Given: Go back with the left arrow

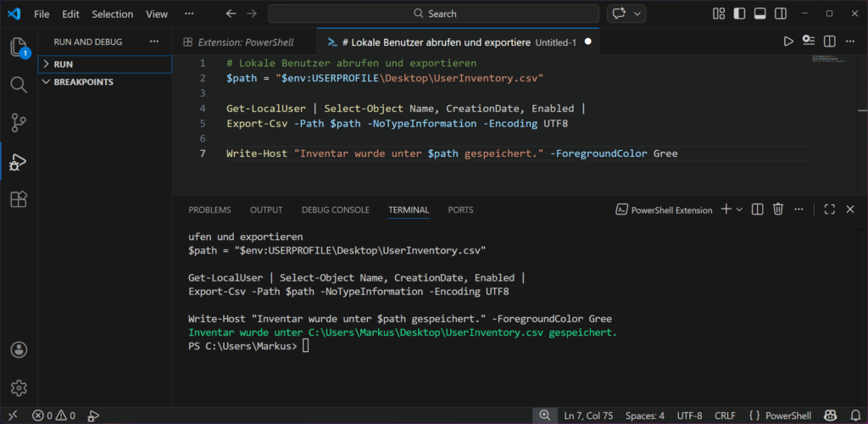Looking at the screenshot, I should (231, 14).
